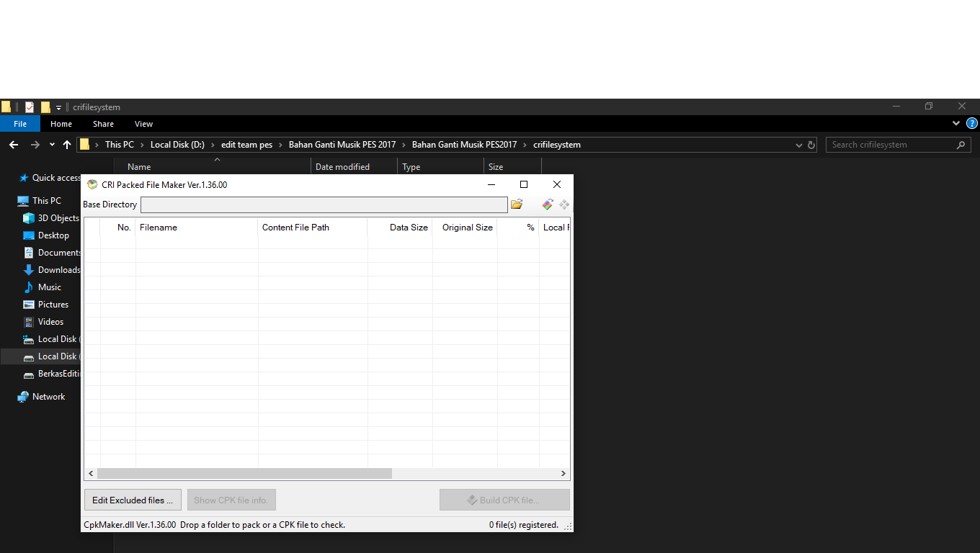Collapse the Explorer ribbon chevron
The height and width of the screenshot is (553, 980).
coord(957,124)
